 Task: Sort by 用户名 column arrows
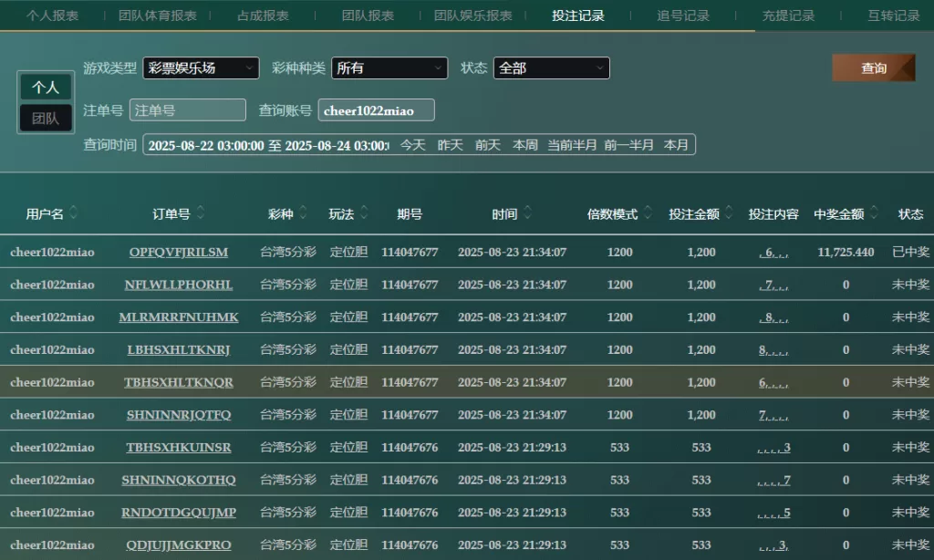click(x=73, y=213)
